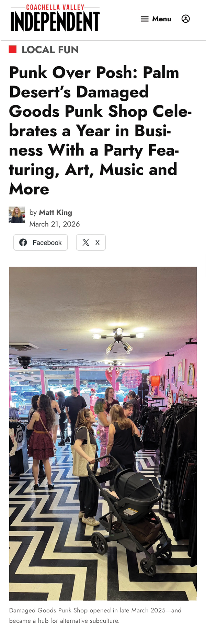Viewport: 206px width, 644px height.
Task: Open the user account profile icon
Action: [x=185, y=19]
